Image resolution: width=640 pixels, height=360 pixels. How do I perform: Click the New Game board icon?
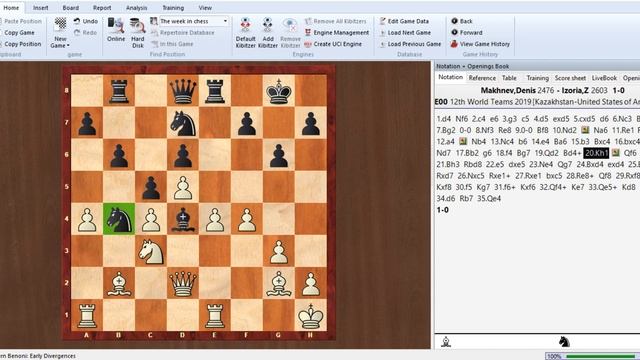60,25
